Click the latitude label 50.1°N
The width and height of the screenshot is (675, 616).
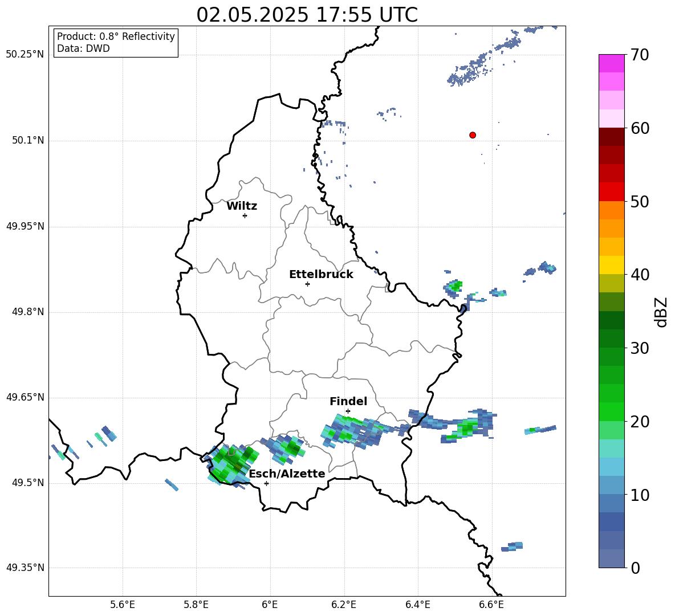point(28,140)
